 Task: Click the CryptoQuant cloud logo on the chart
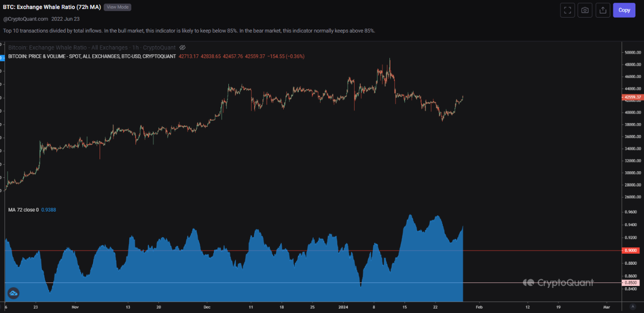pos(13,293)
